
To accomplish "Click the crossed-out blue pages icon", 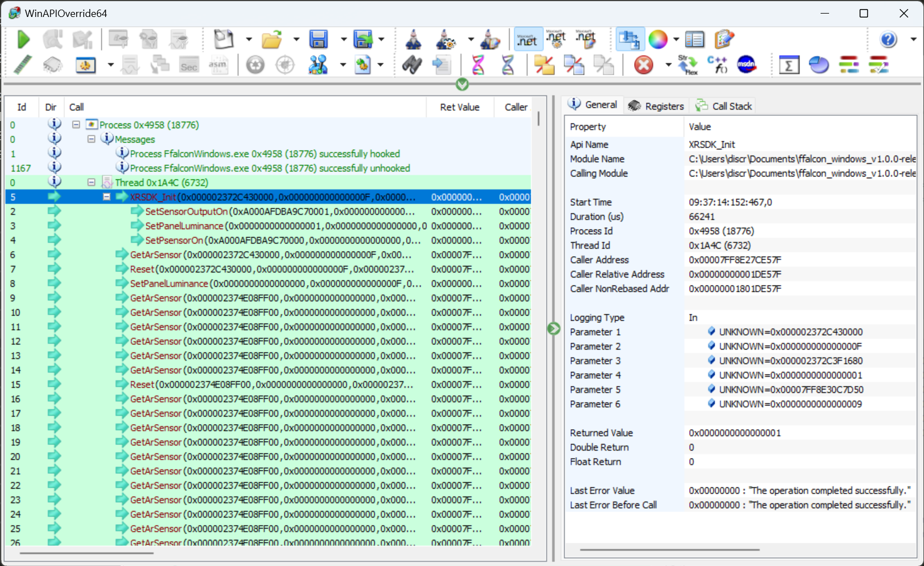I will [574, 65].
